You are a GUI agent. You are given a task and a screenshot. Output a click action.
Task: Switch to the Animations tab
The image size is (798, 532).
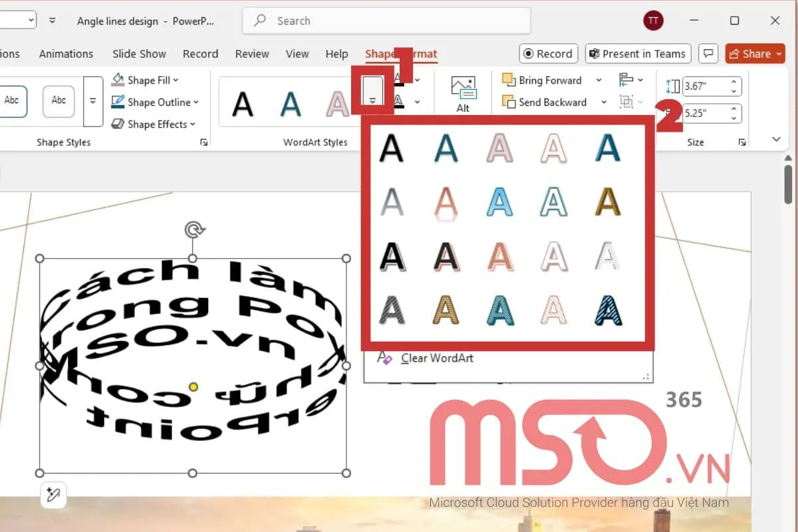(x=66, y=54)
